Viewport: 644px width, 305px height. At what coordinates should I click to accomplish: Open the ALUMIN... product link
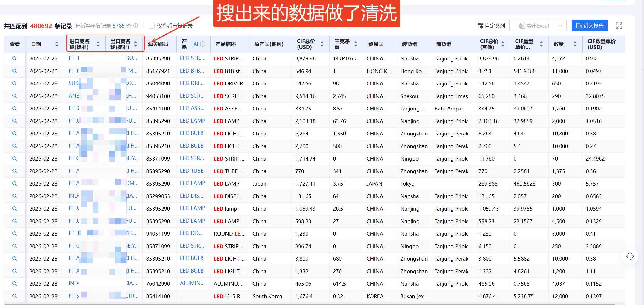click(192, 283)
